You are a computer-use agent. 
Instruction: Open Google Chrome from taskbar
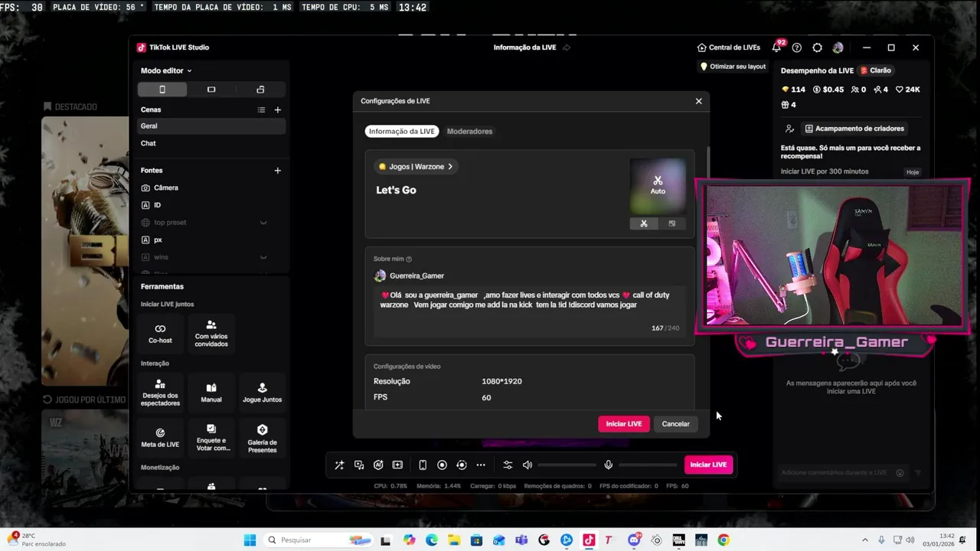pyautogui.click(x=724, y=540)
